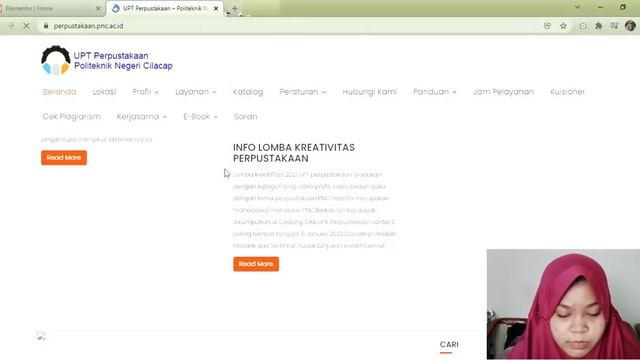Share this page from address bar
The width and height of the screenshot is (640, 360).
pyautogui.click(x=547, y=26)
